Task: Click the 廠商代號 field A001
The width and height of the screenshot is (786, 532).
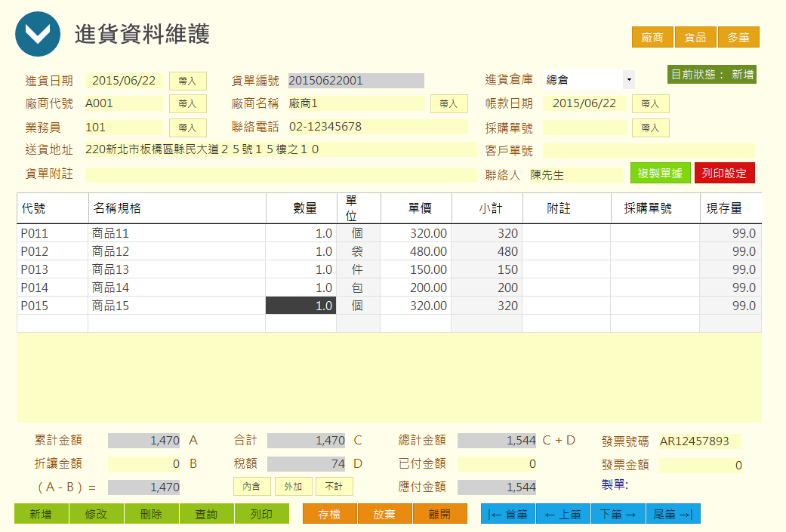Action: (124, 103)
